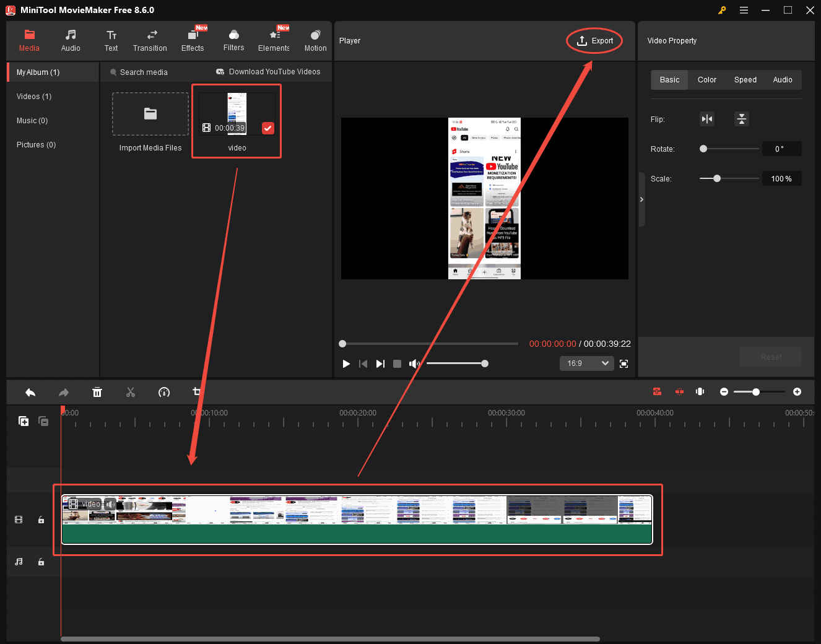Click the audio waveform icon in timeline toolbar
The height and width of the screenshot is (644, 821).
click(x=700, y=391)
